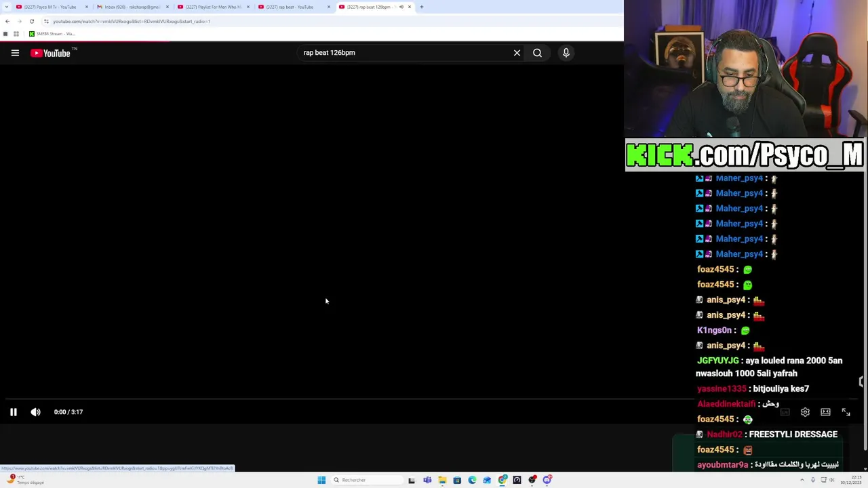The image size is (868, 488).
Task: Open video player settings gear
Action: tap(805, 412)
